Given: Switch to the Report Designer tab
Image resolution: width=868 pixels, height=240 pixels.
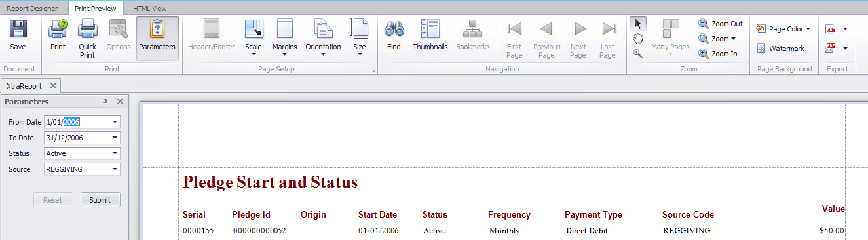Looking at the screenshot, I should click(32, 9).
